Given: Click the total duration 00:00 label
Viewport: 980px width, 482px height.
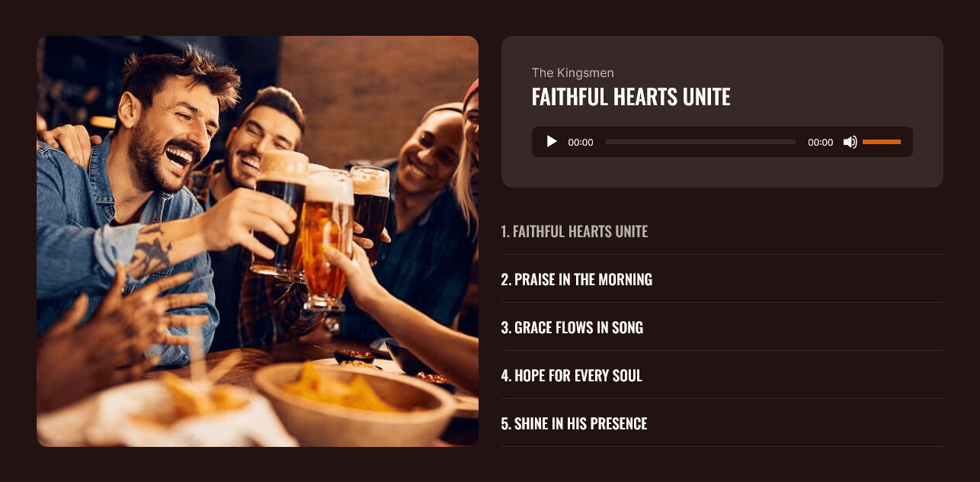Looking at the screenshot, I should (x=821, y=143).
